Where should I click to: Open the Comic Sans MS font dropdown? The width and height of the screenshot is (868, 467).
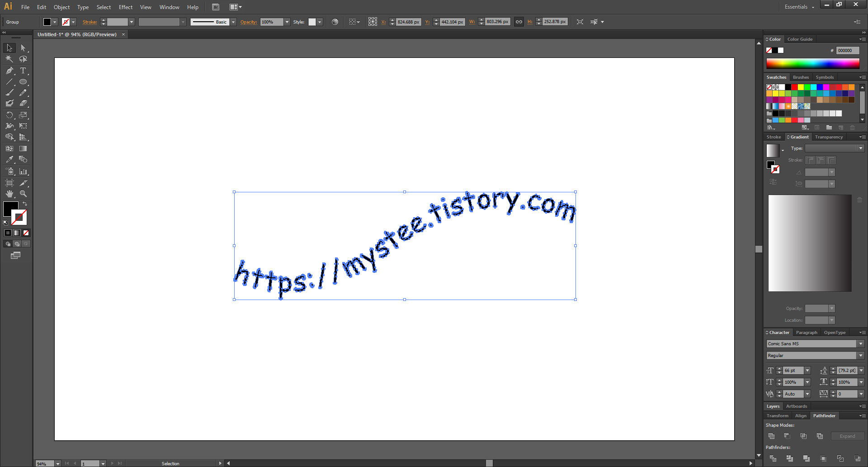861,344
